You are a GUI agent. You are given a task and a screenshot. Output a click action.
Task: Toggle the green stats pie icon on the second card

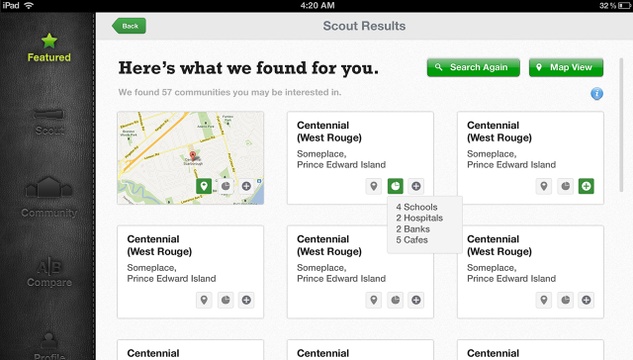pyautogui.click(x=395, y=186)
